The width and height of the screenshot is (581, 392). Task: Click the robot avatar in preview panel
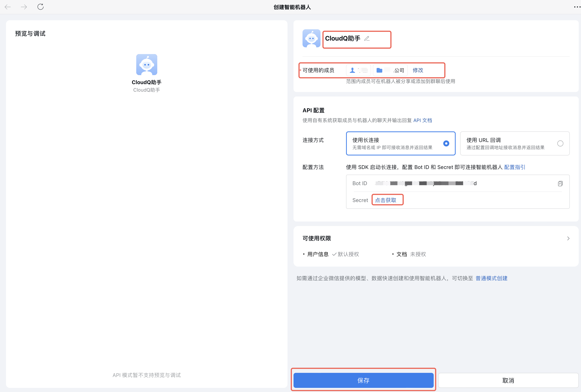(x=147, y=65)
